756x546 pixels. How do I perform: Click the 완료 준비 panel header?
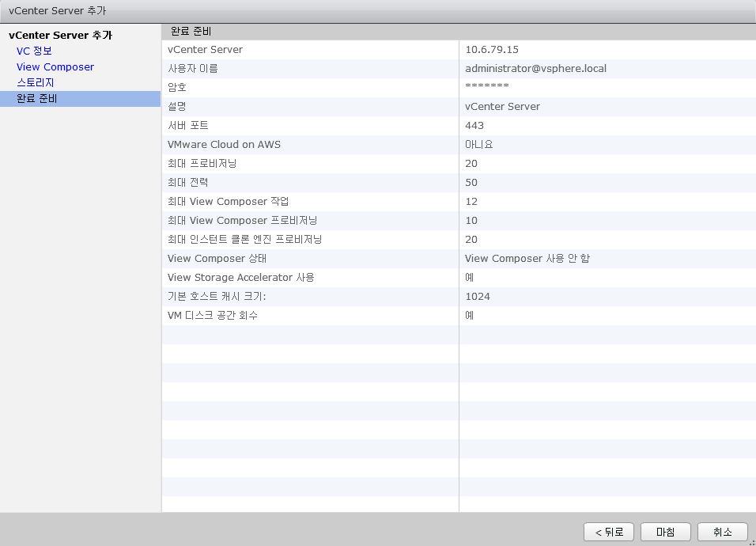[191, 32]
